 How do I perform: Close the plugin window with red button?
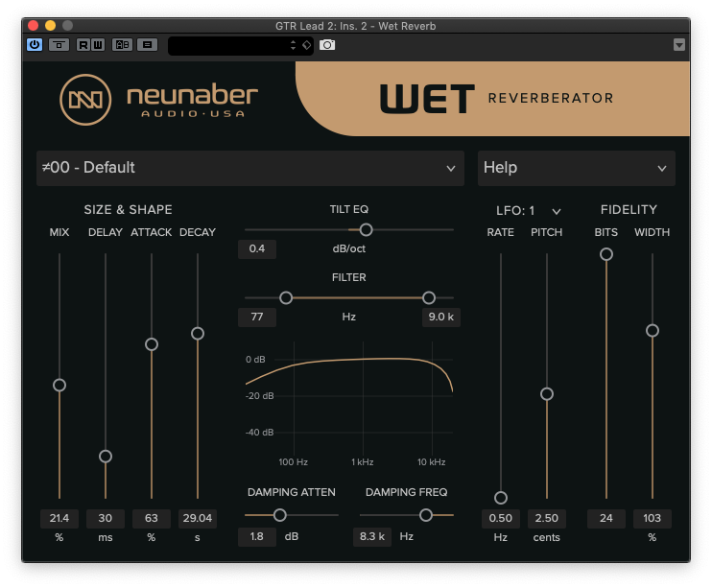34,26
